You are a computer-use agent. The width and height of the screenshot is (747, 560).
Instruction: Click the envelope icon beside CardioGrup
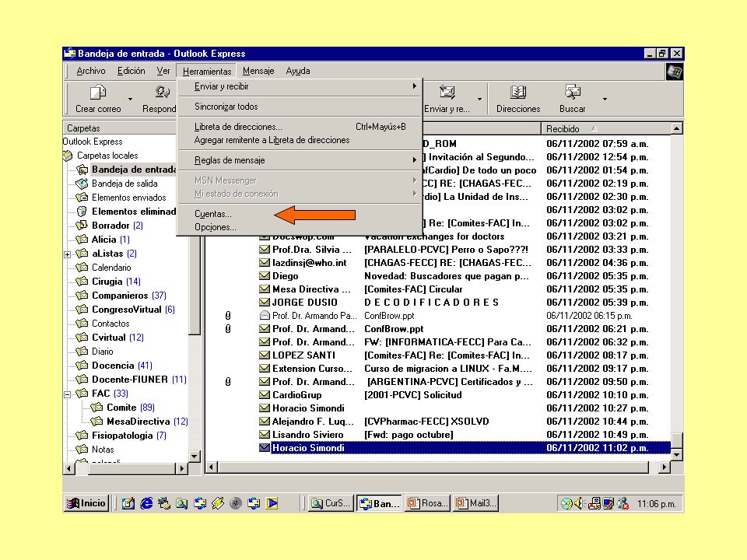click(265, 395)
